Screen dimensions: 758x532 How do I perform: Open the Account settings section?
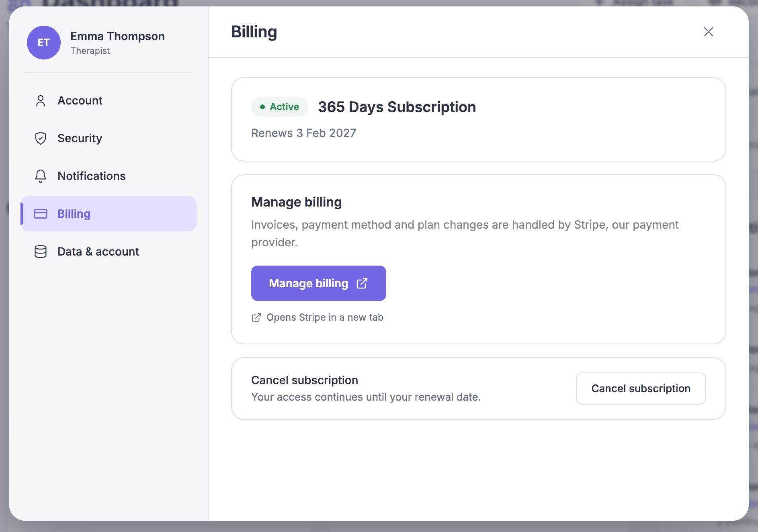(109, 100)
